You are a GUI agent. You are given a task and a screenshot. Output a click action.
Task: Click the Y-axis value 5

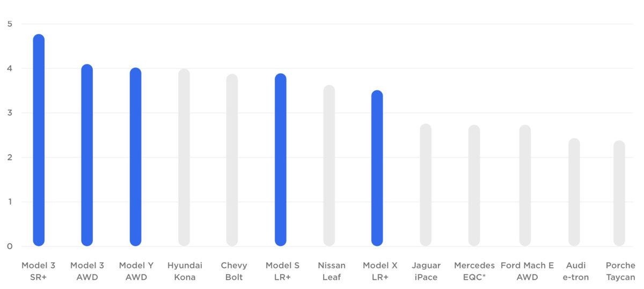[10, 24]
